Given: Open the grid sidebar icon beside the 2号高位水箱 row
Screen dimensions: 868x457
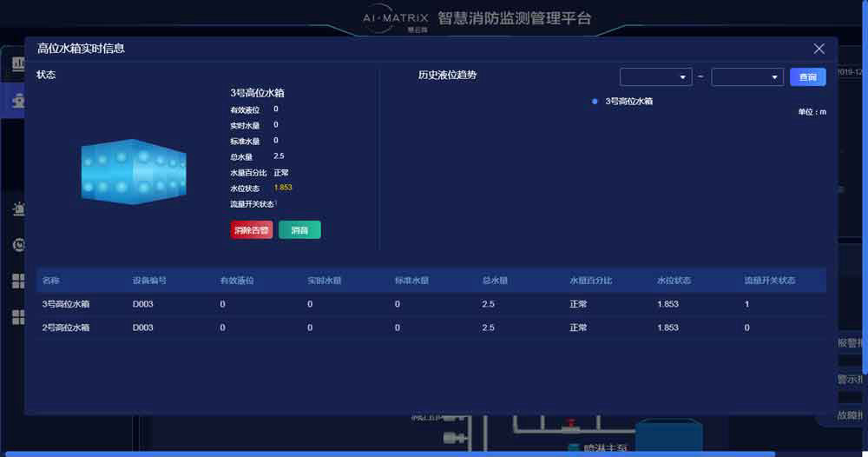Looking at the screenshot, I should point(18,317).
